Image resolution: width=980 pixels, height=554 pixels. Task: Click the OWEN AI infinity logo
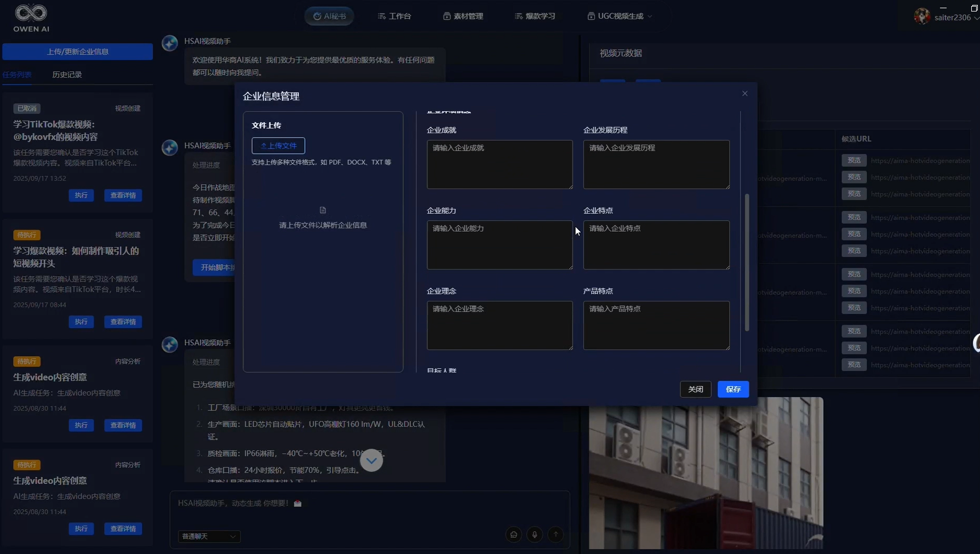click(x=31, y=13)
